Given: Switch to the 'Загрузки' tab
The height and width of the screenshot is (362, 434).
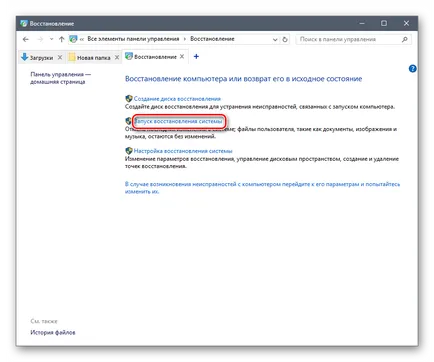Looking at the screenshot, I should (x=41, y=57).
